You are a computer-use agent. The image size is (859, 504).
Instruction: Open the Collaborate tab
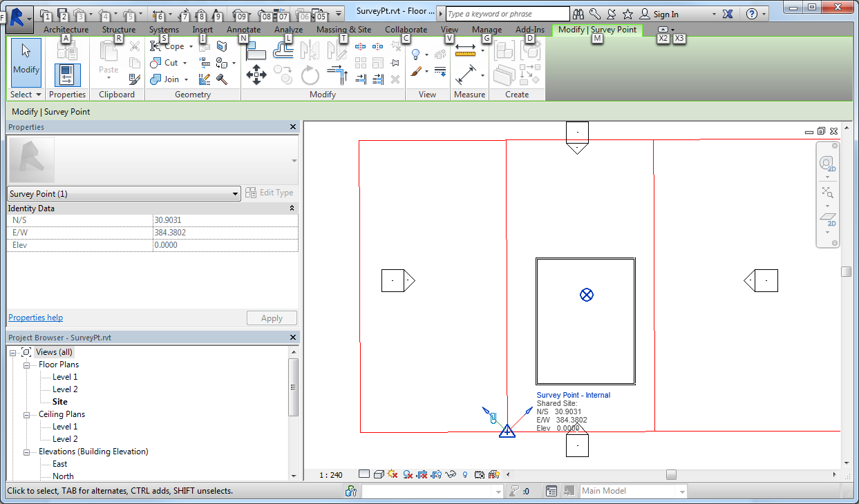(x=406, y=30)
